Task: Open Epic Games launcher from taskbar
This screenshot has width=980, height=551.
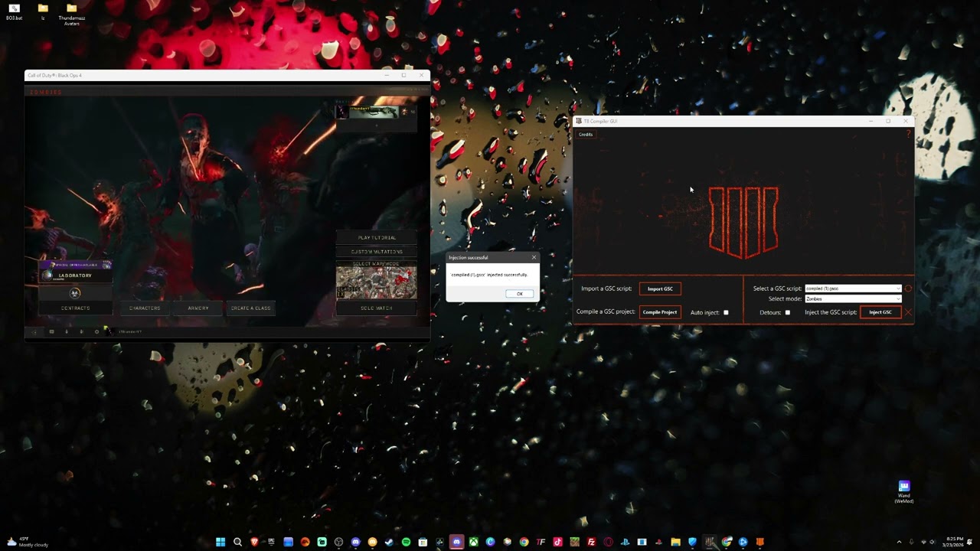Action: [271, 542]
